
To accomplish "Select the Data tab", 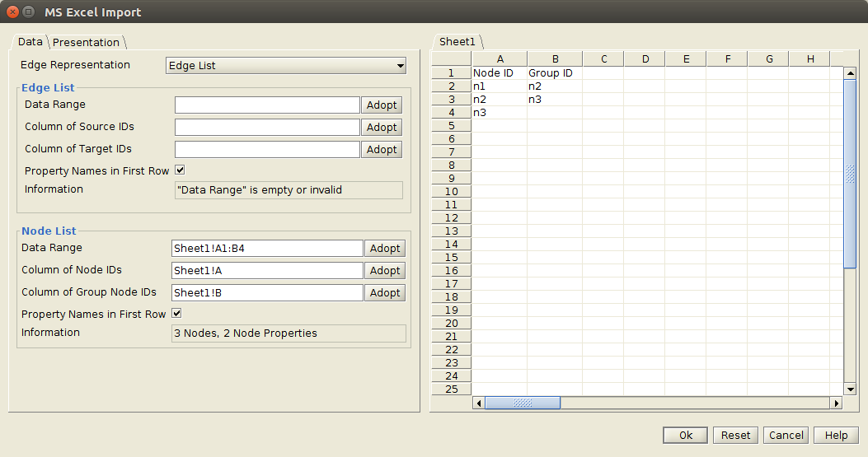I will 30,41.
